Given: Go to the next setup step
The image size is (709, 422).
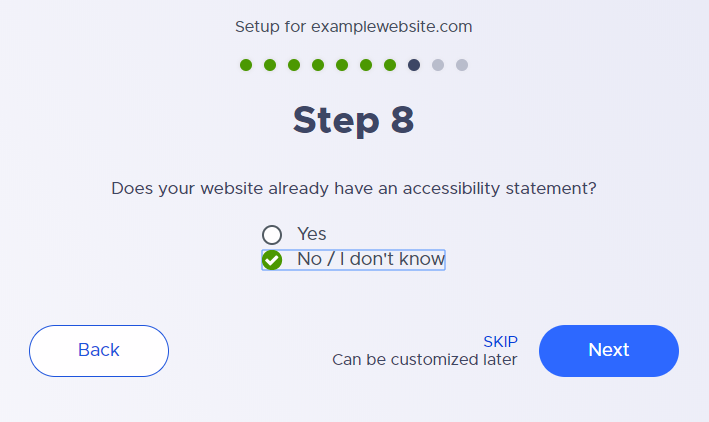Looking at the screenshot, I should click(609, 351).
